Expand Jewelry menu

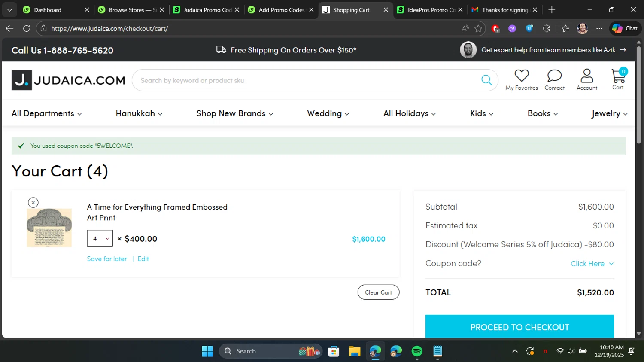(610, 113)
